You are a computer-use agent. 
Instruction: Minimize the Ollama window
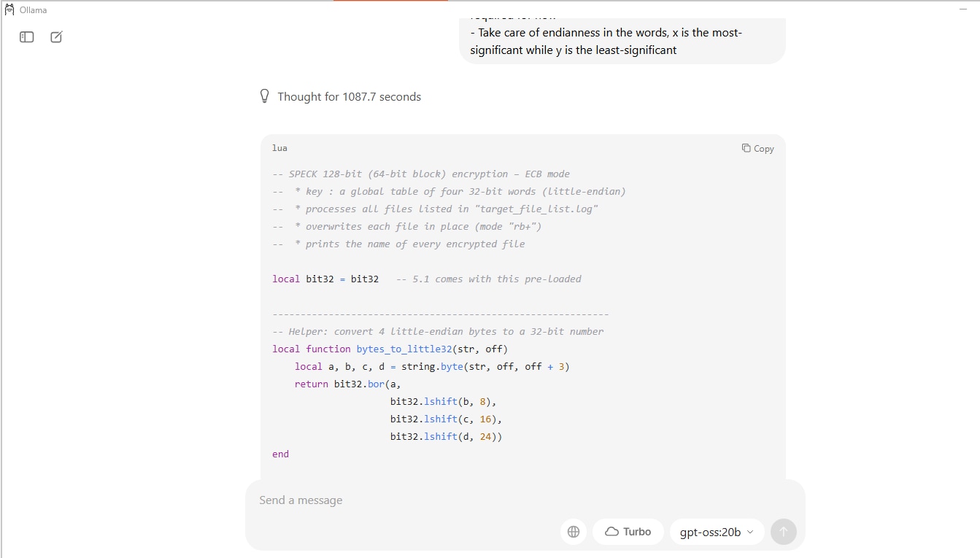963,9
